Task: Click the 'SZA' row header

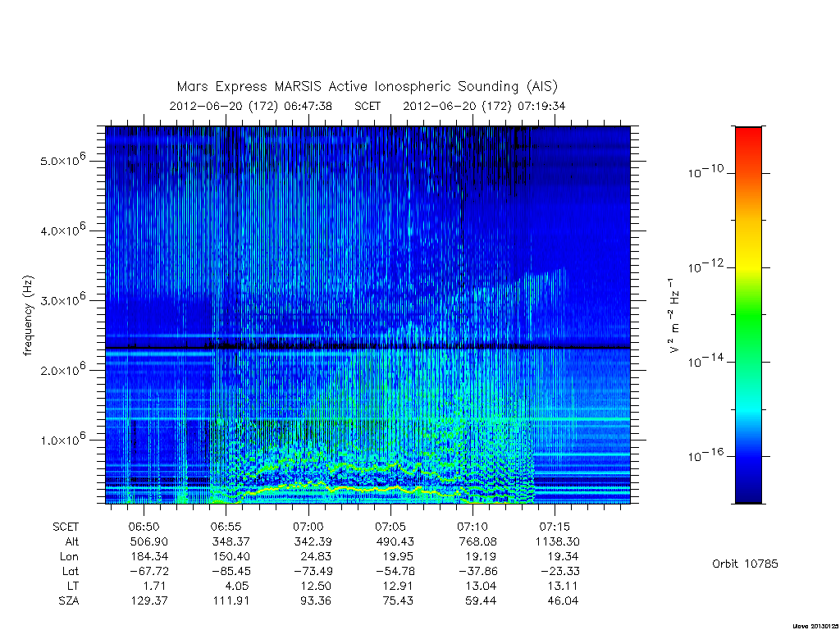Action: (69, 601)
